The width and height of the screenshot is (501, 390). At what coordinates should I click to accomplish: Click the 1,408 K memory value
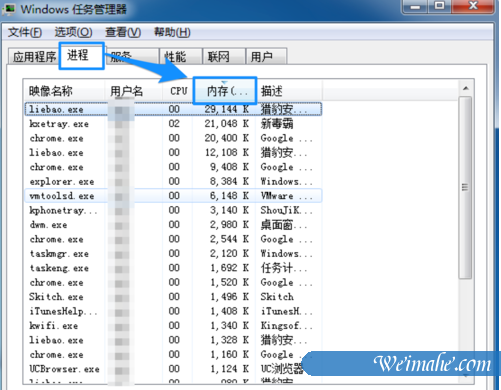(229, 311)
